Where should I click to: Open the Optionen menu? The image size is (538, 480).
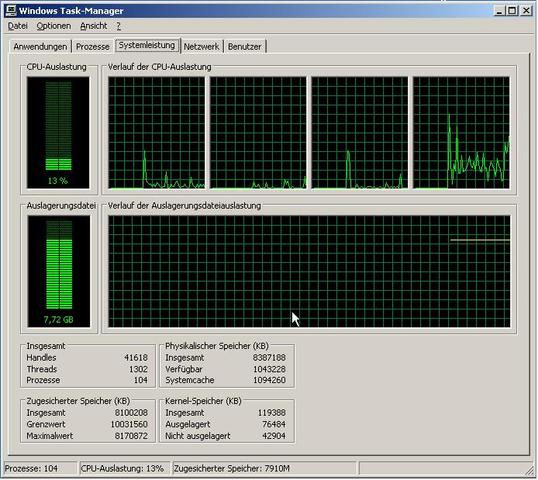(54, 26)
